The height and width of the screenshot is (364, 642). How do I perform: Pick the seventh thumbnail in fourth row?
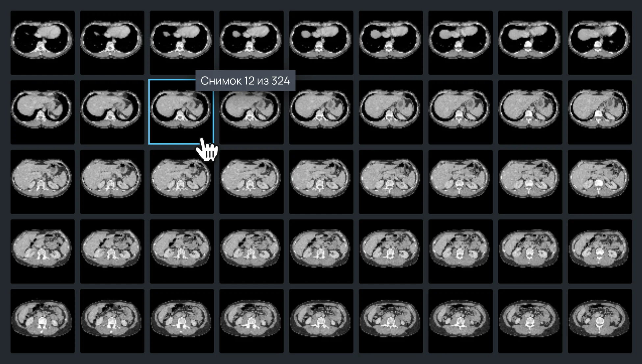tap(460, 252)
